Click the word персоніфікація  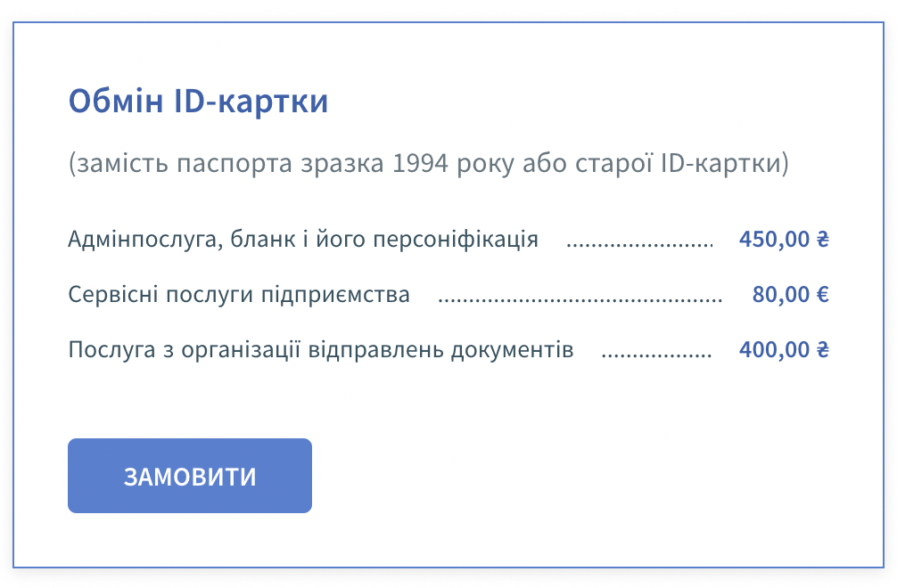[456, 239]
